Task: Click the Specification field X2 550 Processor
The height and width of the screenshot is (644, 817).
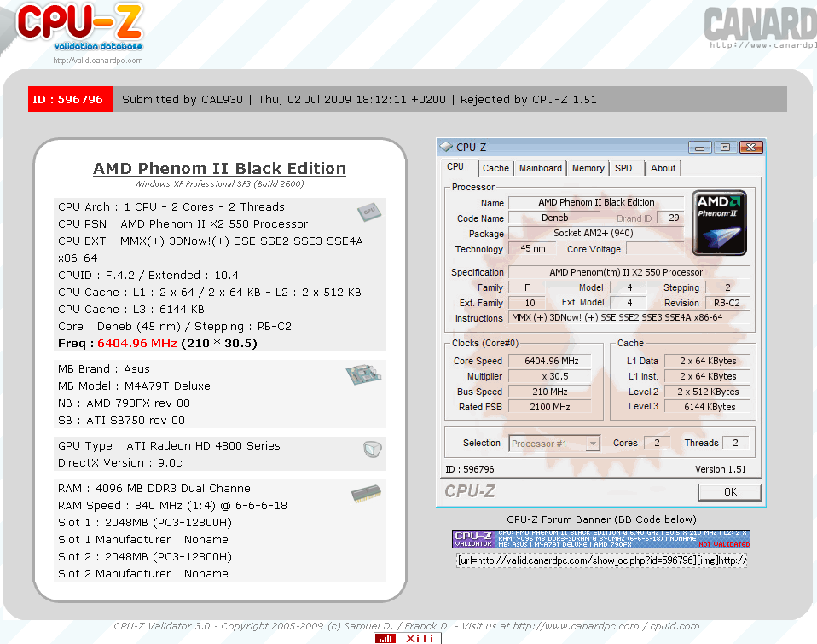Action: 629,272
